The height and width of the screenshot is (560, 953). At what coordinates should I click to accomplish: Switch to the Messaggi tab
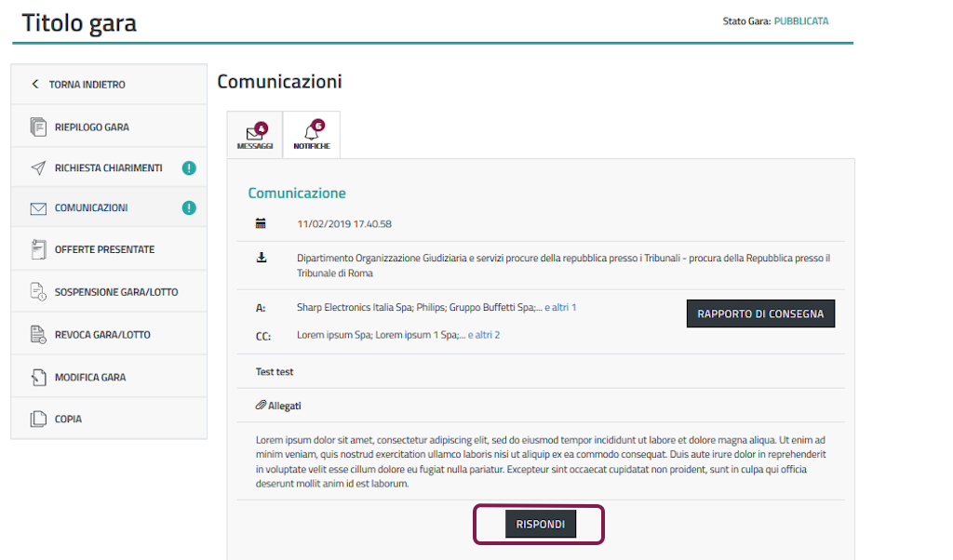coord(254,135)
